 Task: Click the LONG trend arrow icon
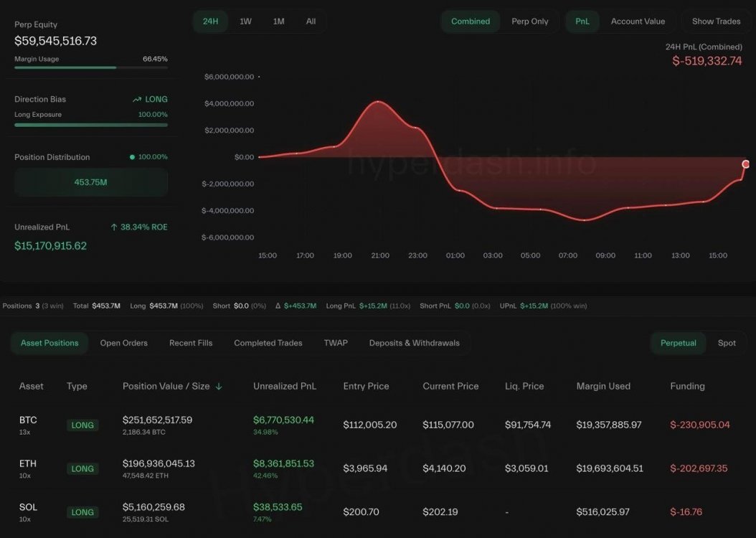[137, 100]
